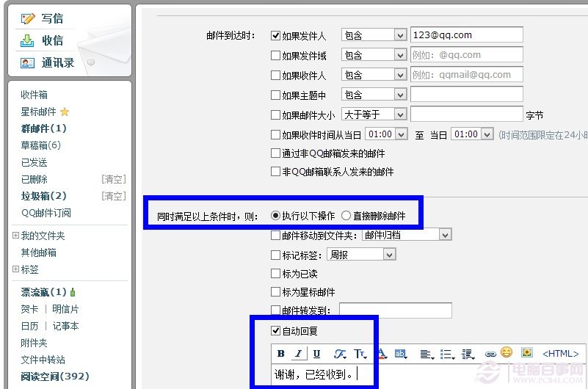Open the 收信 receive mail icon
This screenshot has height=389, width=588.
click(27, 40)
